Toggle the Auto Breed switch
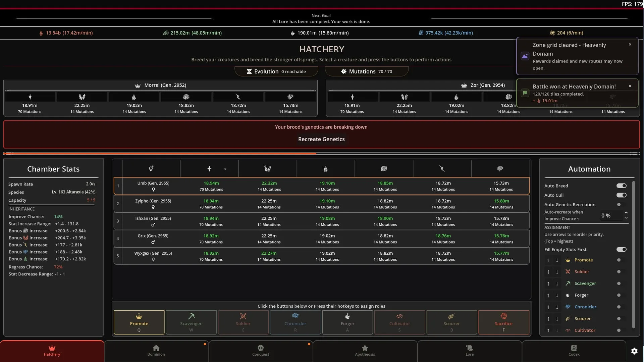 click(622, 186)
